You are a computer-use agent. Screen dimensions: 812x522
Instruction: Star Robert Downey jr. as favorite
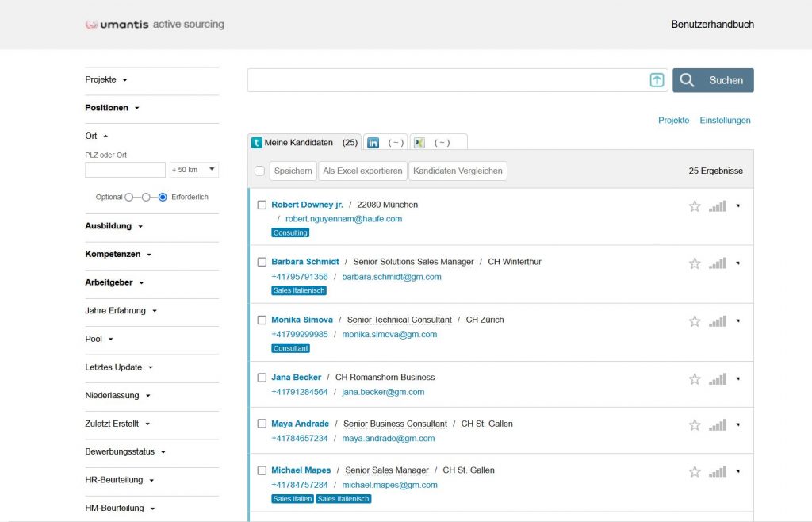click(695, 206)
